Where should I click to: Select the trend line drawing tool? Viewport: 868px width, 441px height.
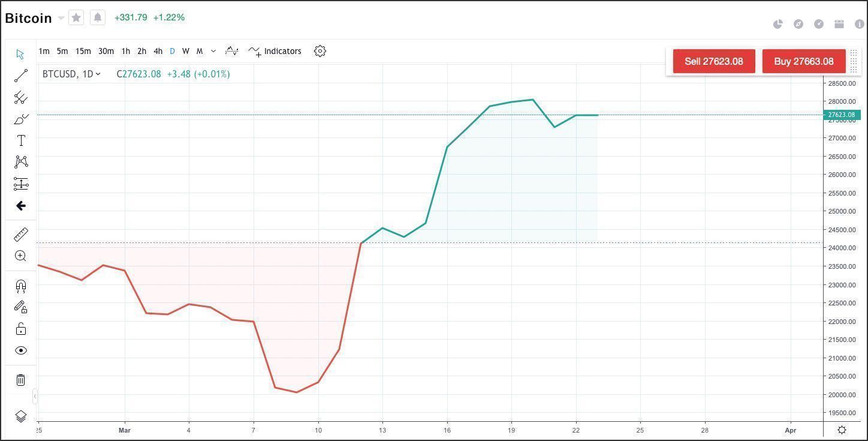(x=21, y=76)
